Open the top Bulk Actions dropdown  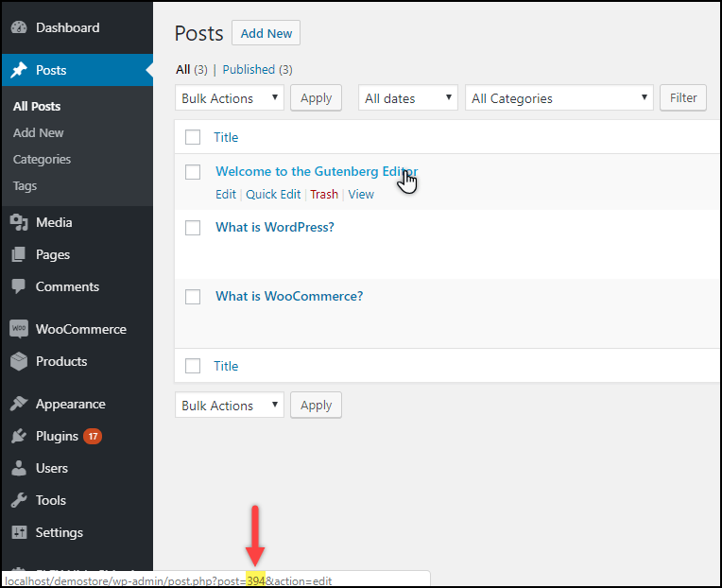point(230,97)
